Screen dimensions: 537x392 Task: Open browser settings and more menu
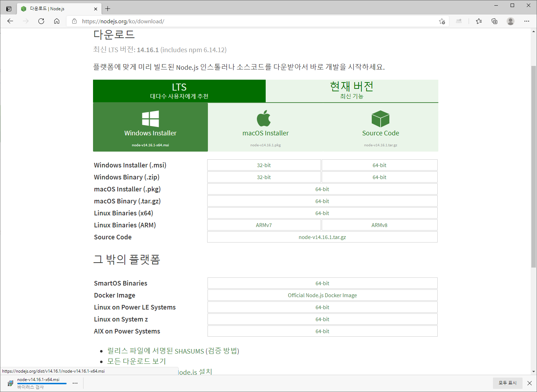pos(527,21)
